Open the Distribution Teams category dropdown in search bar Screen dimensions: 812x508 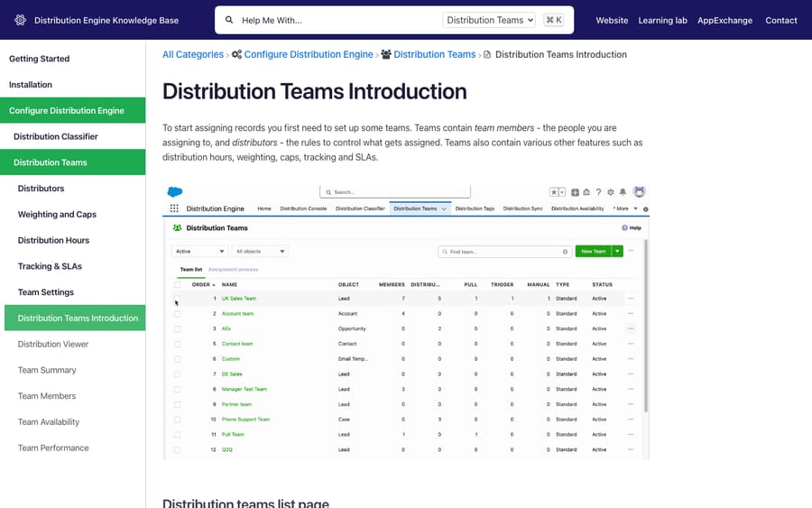(x=489, y=20)
